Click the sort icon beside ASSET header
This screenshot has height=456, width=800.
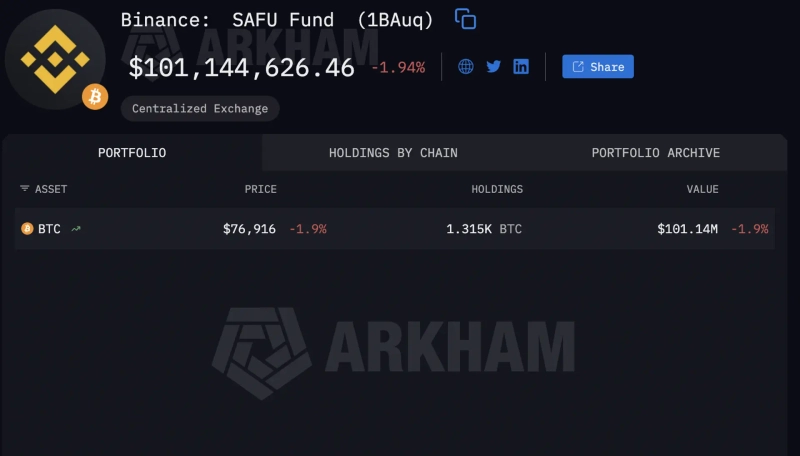(25, 189)
